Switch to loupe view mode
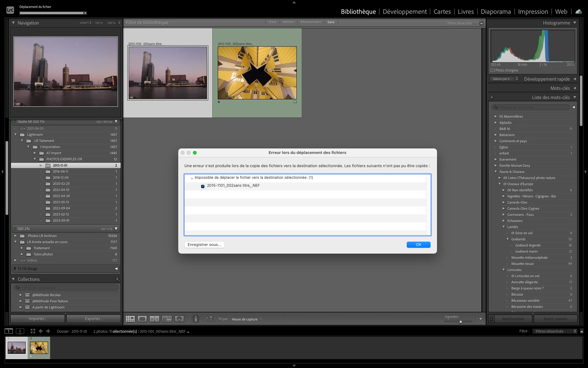The height and width of the screenshot is (368, 588). (x=142, y=319)
